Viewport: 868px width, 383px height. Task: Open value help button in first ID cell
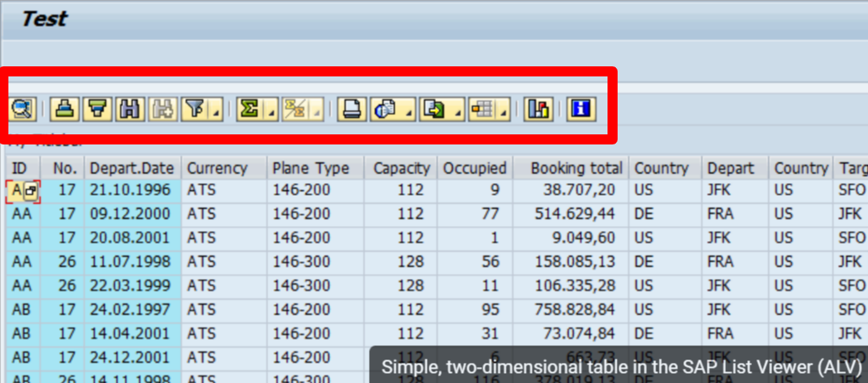click(x=30, y=191)
